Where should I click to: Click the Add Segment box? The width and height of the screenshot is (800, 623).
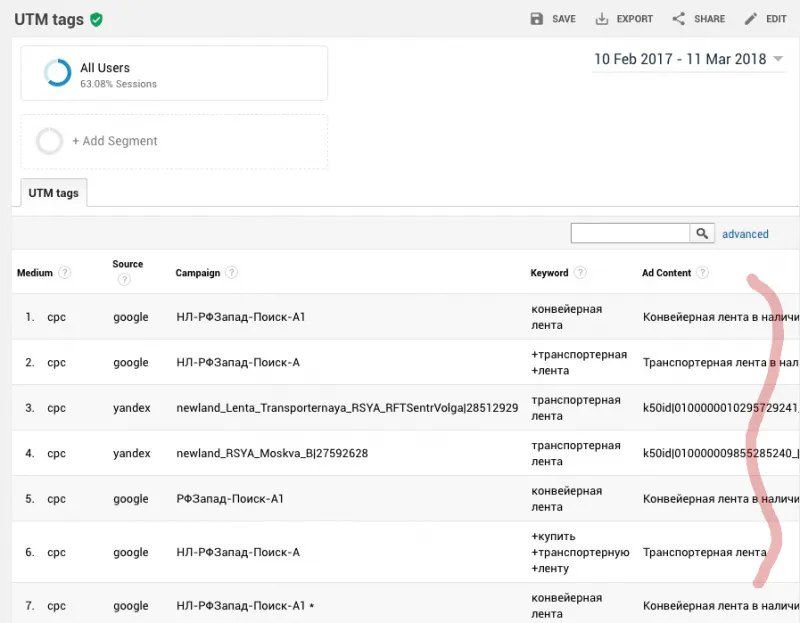pyautogui.click(x=174, y=141)
